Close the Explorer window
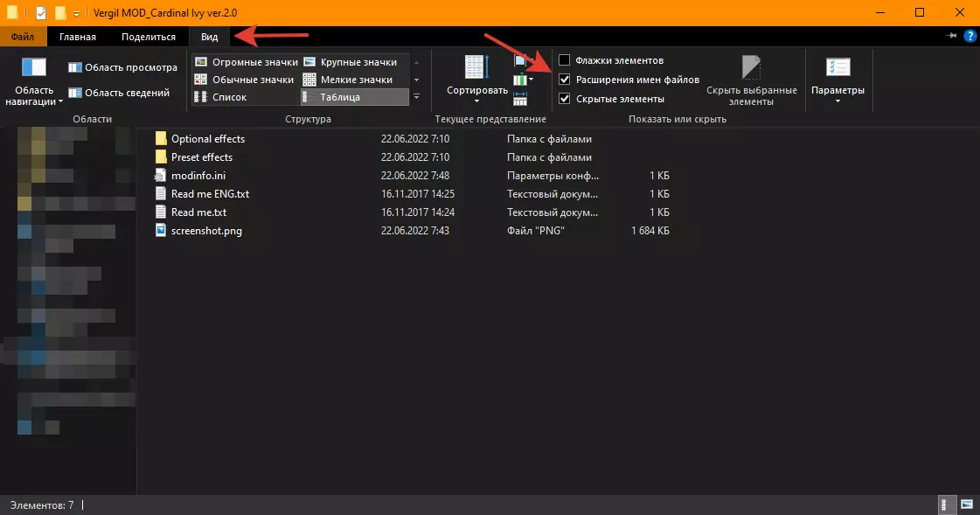Viewport: 980px width, 515px height. 959,12
